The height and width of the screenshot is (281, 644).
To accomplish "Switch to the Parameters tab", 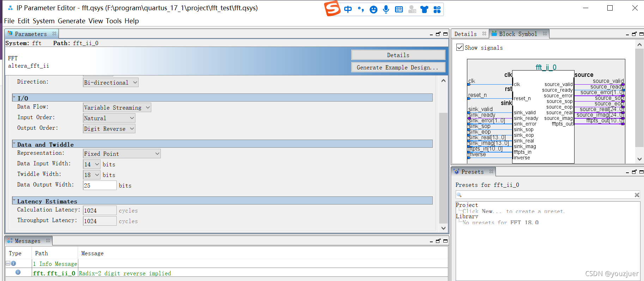I will (31, 34).
